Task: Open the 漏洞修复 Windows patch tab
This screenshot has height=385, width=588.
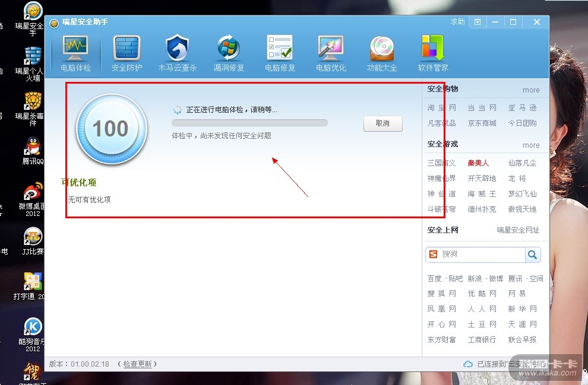Action: pyautogui.click(x=229, y=53)
